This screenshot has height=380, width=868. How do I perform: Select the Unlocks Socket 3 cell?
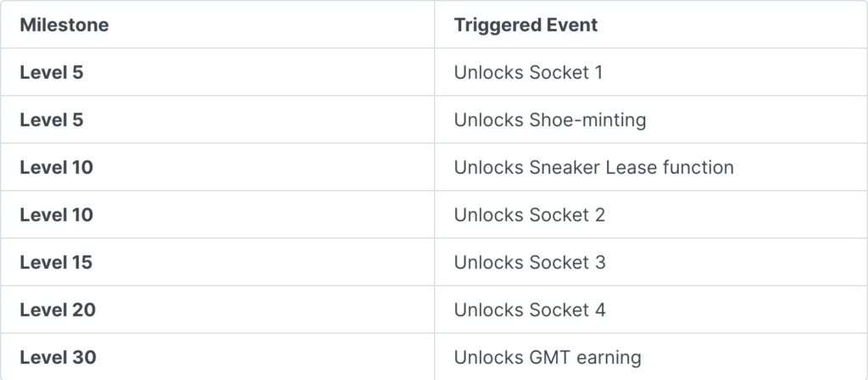point(651,262)
